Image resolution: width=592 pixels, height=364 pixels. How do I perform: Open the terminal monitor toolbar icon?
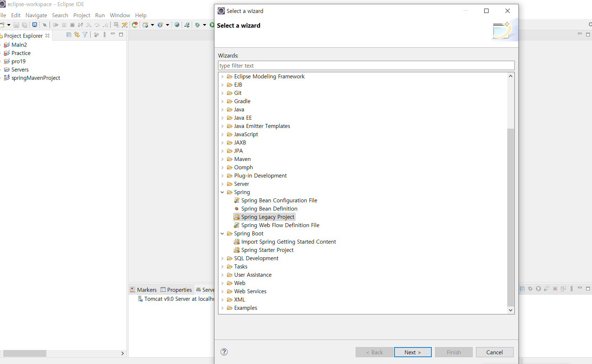point(34,25)
